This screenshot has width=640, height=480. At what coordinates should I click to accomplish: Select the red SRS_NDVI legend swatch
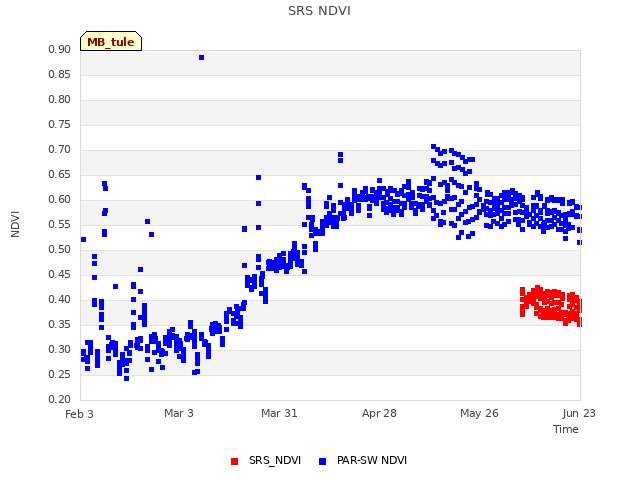[234, 461]
